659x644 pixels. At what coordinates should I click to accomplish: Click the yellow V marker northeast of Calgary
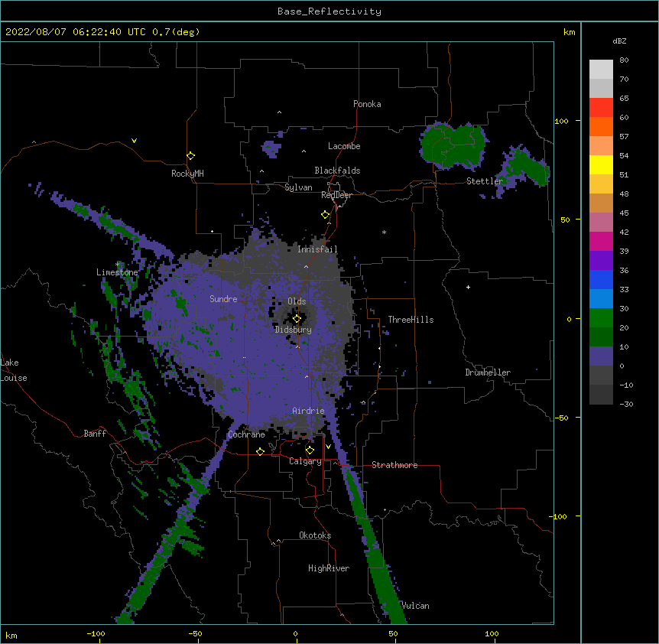pos(328,447)
